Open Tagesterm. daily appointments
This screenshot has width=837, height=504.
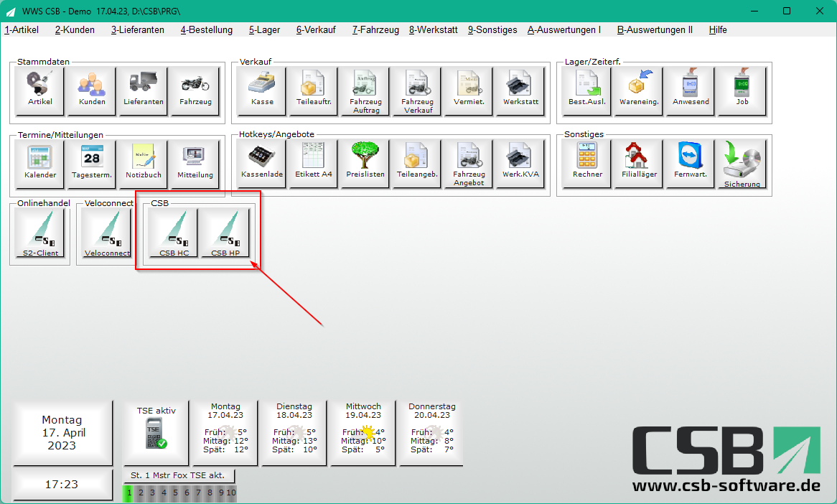click(92, 164)
